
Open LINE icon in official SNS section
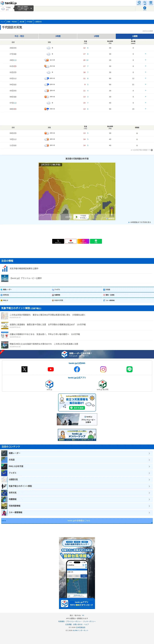[129, 369]
